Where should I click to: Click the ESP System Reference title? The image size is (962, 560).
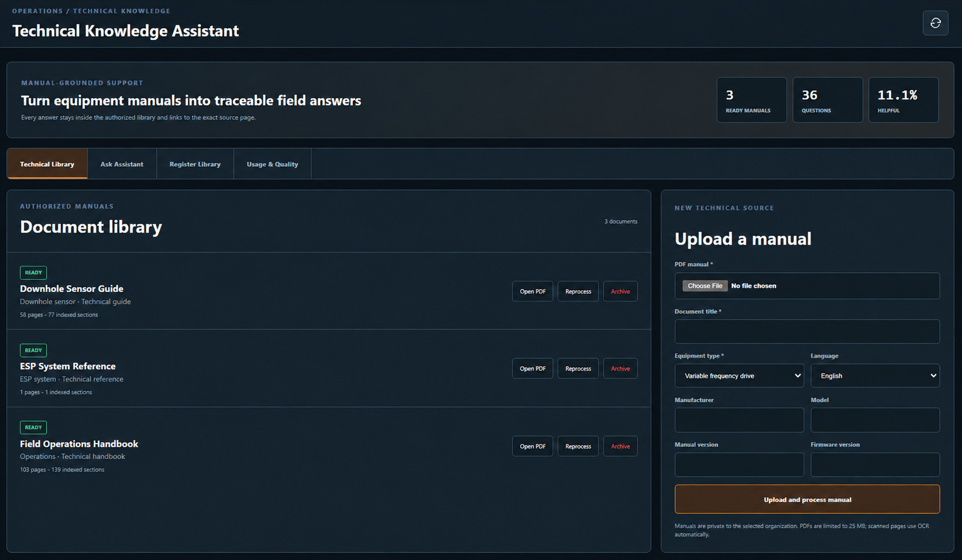68,366
